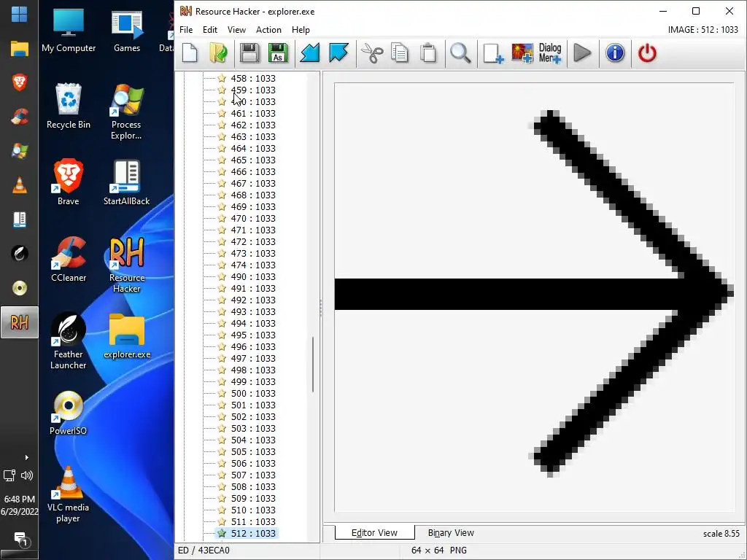Screen dimensions: 747x560
Task: Switch to the Editor View tab
Action: (374, 532)
